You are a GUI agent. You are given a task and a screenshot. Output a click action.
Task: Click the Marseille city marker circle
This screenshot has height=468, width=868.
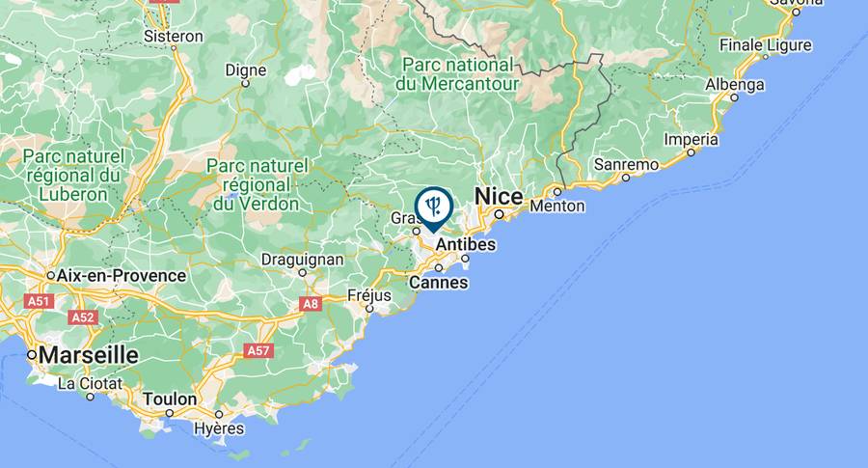pos(32,355)
